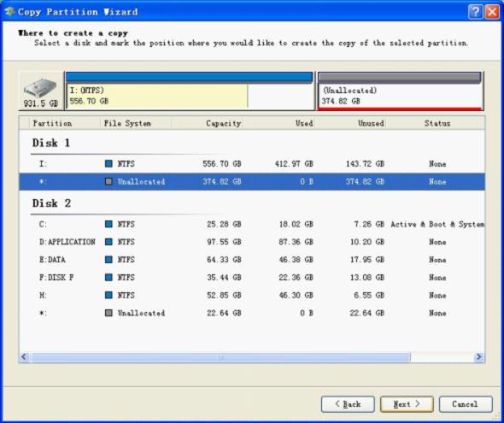Select the Unallocated 374.82 GB disk map block
Image resolution: width=504 pixels, height=423 pixels.
click(x=400, y=91)
